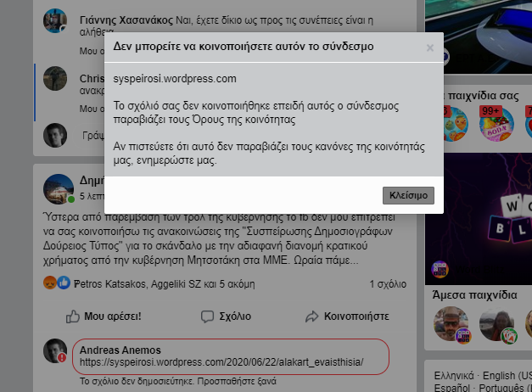The width and height of the screenshot is (532, 392).
Task: Click the Άμεσα παιχνίδια heading
Action: coord(474,294)
